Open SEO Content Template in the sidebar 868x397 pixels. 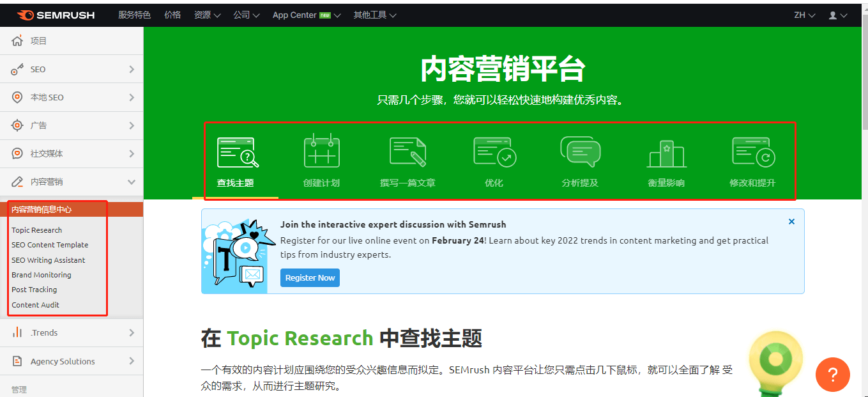[x=50, y=245]
